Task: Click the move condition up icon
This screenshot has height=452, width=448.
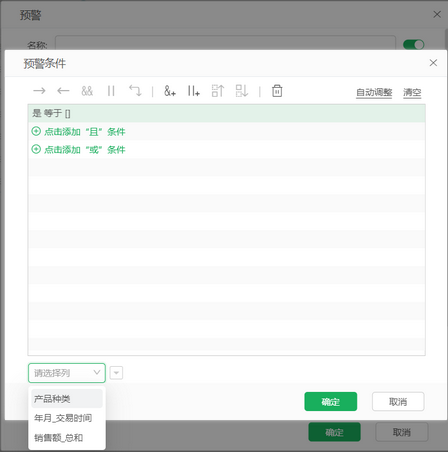Action: (218, 91)
